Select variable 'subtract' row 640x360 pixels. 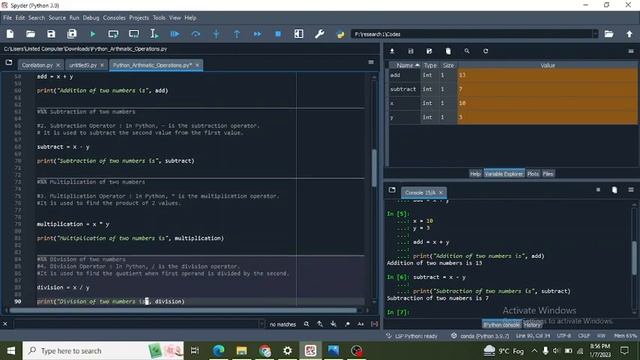click(x=513, y=89)
